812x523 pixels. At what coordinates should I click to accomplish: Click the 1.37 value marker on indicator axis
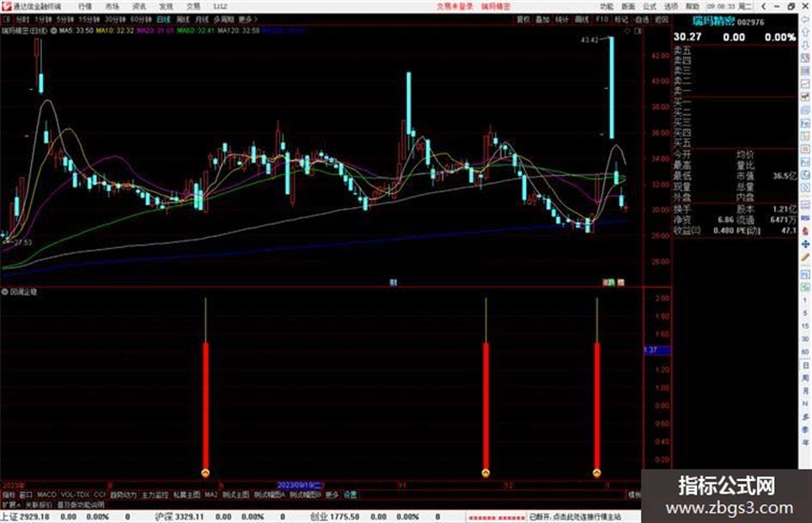click(657, 350)
